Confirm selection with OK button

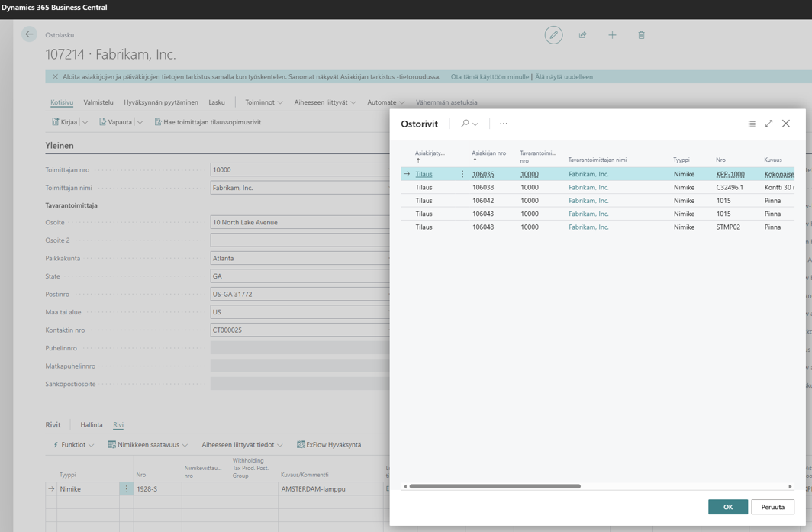pos(728,507)
